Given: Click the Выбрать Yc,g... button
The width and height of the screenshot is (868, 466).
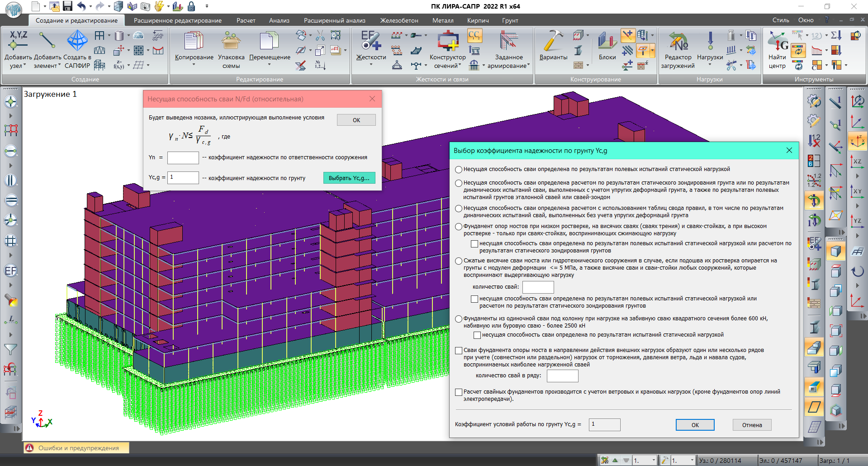Looking at the screenshot, I should coord(349,178).
